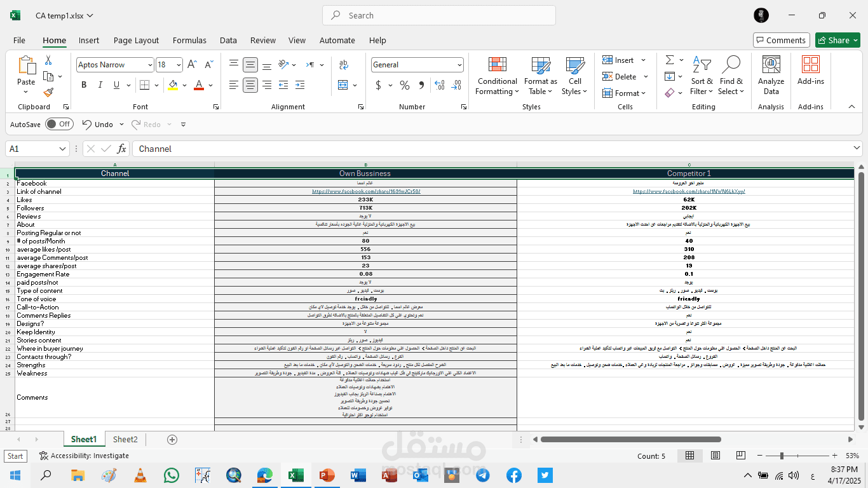
Task: Switch to Page Layout view
Action: pos(715,456)
